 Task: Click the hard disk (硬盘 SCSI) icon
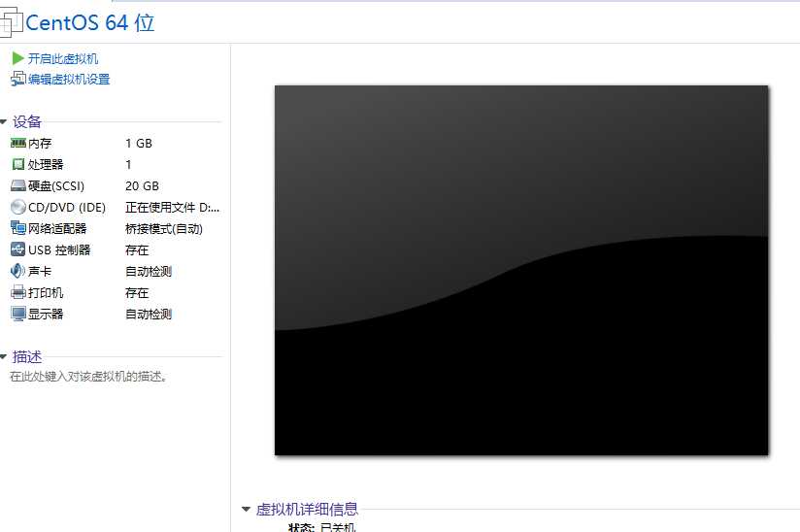(17, 185)
